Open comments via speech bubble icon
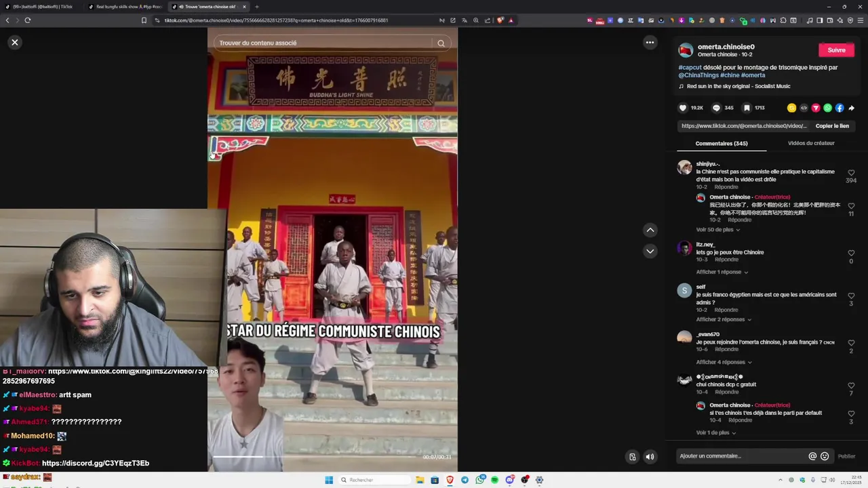The height and width of the screenshot is (488, 868). (716, 108)
